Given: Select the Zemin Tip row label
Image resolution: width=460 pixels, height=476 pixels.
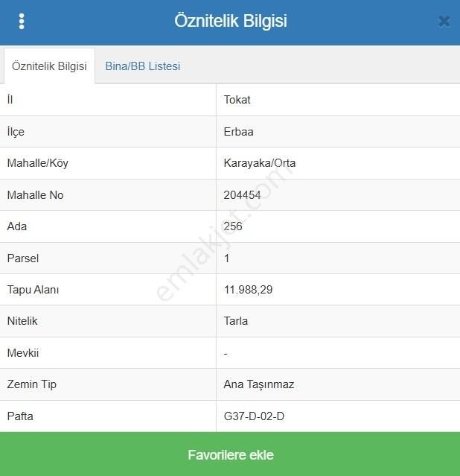Looking at the screenshot, I should [31, 384].
